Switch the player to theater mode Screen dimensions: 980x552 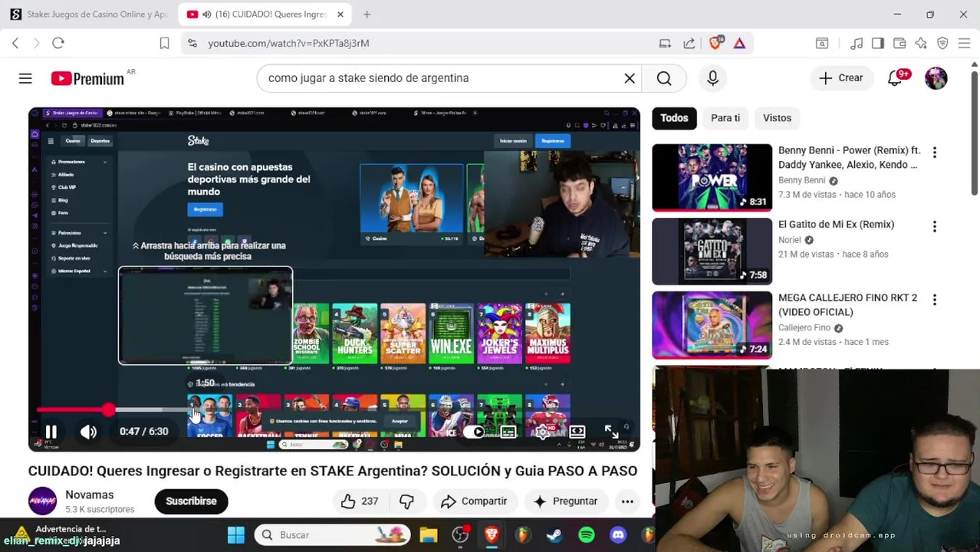577,432
